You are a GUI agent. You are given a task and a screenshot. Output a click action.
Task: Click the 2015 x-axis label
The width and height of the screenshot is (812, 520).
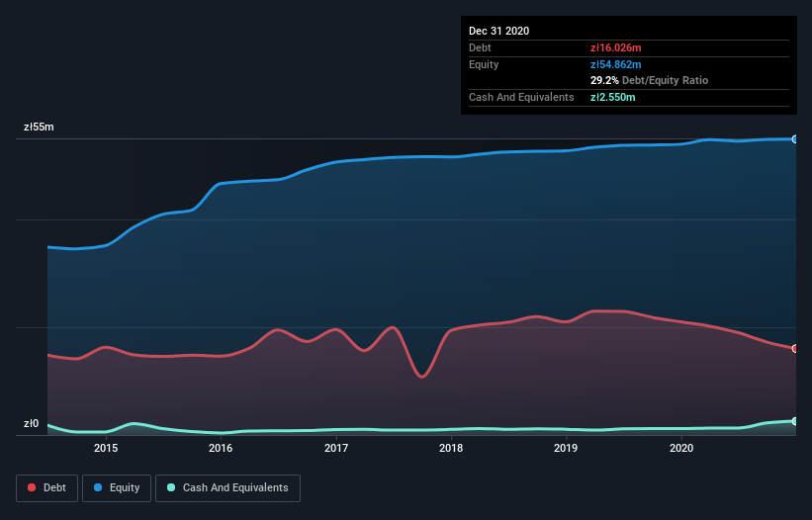106,448
